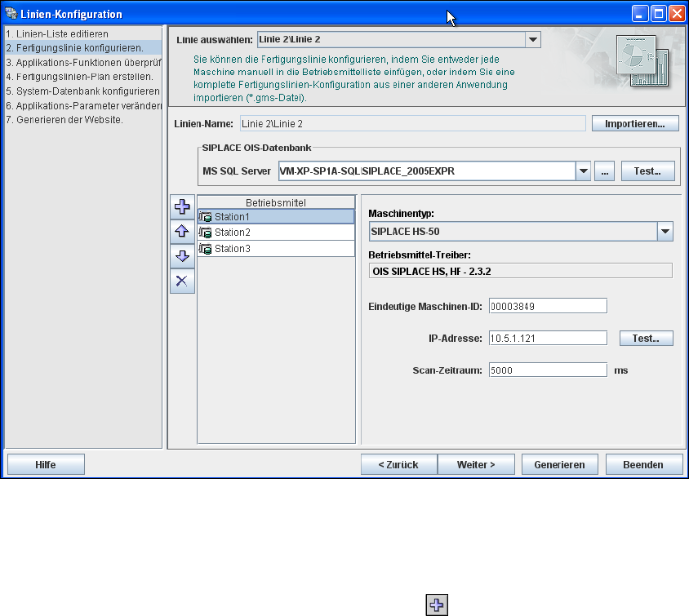Open the Linie auswählen dropdown

click(x=533, y=39)
